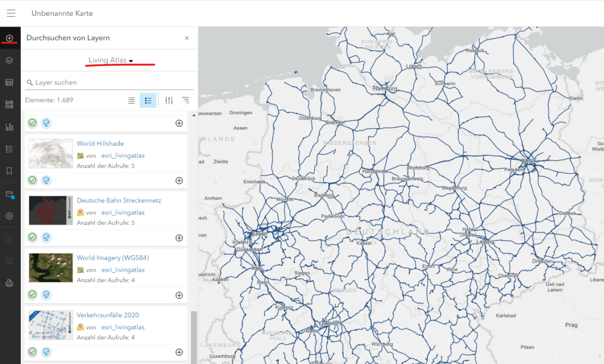604x364 pixels.
Task: Click authoritative badge on World Hillshade card
Action: (x=32, y=180)
